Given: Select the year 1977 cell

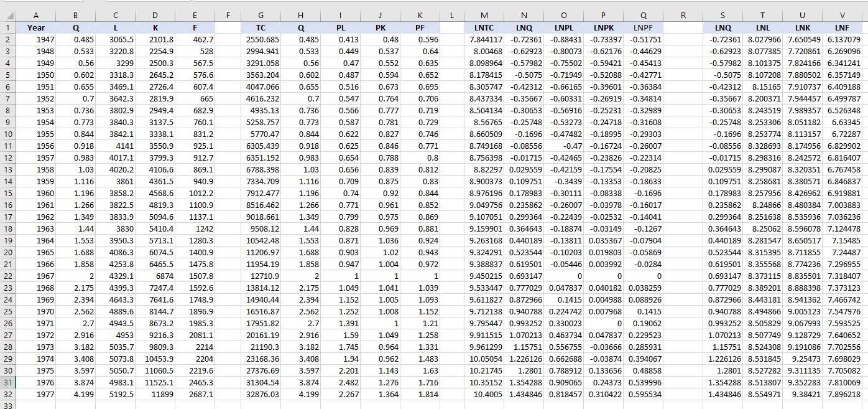Looking at the screenshot, I should click(35, 394).
